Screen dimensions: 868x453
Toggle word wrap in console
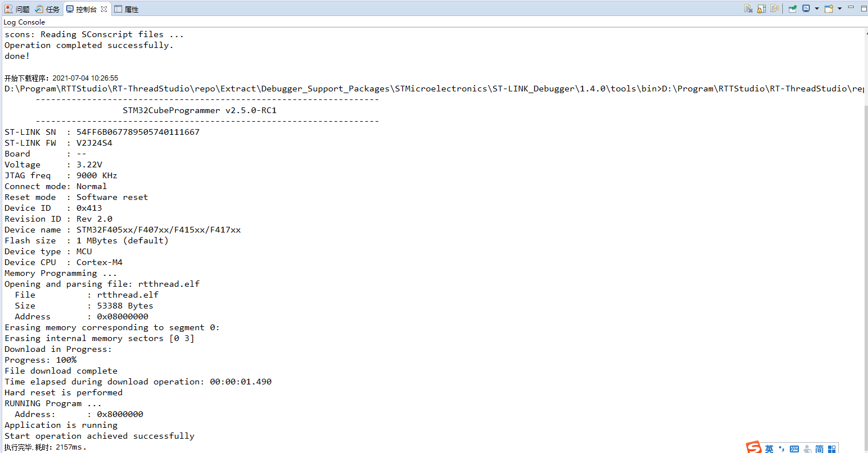[774, 9]
